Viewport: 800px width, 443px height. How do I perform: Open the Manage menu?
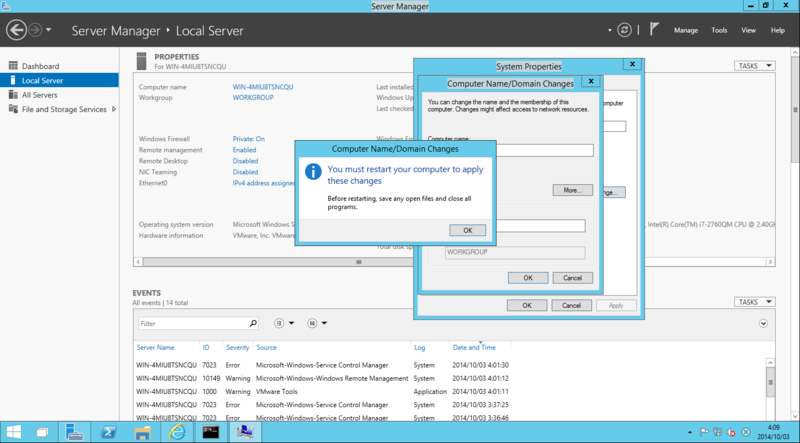point(686,30)
